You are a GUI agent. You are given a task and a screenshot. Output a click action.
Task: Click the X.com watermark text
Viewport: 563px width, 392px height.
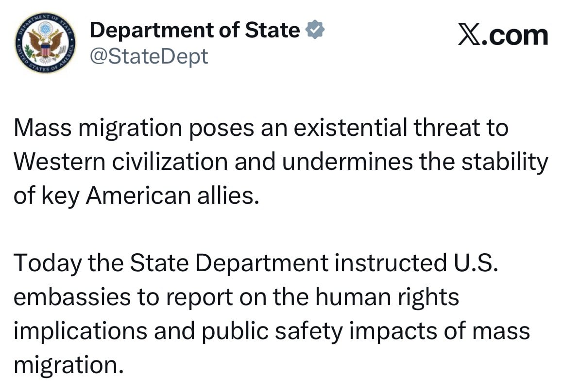click(x=503, y=35)
